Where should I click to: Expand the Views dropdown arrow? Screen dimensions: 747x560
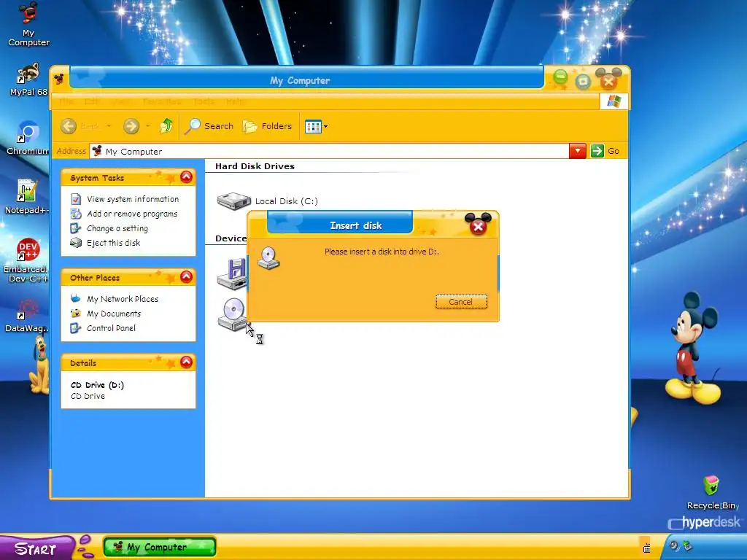click(326, 127)
